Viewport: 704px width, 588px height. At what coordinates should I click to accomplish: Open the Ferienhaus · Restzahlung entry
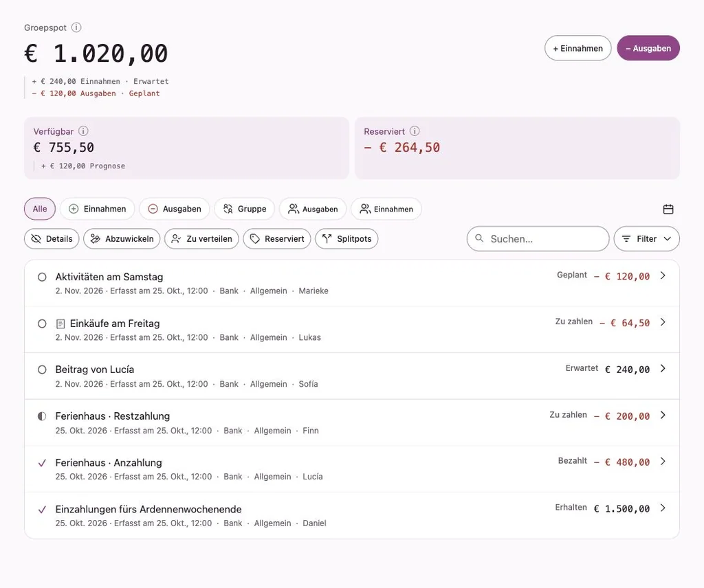[x=352, y=422]
